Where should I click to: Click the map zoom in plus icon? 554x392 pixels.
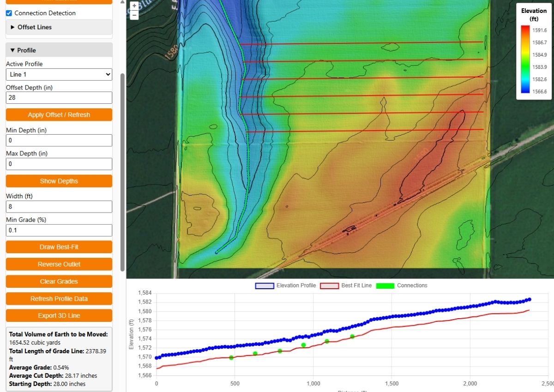pos(134,6)
